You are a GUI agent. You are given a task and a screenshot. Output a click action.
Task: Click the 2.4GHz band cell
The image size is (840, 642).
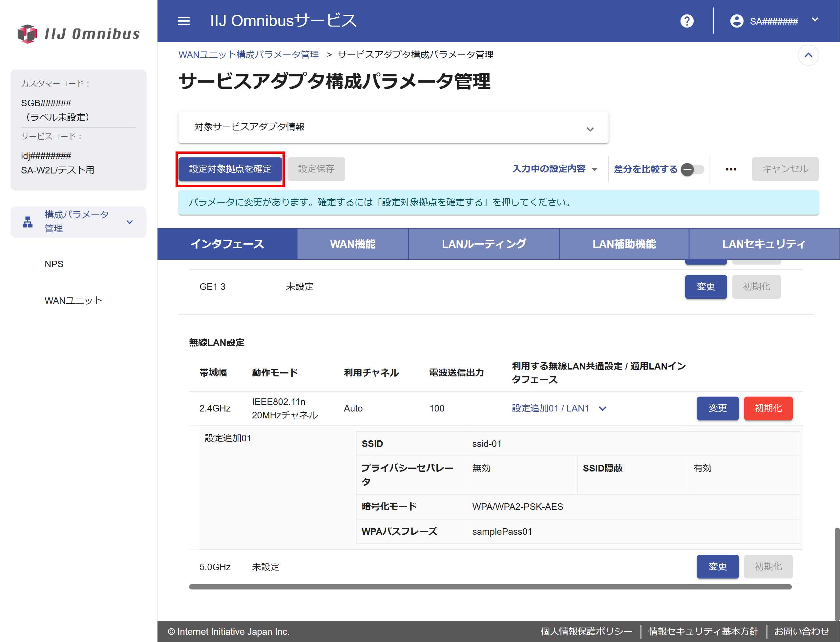[x=215, y=409]
